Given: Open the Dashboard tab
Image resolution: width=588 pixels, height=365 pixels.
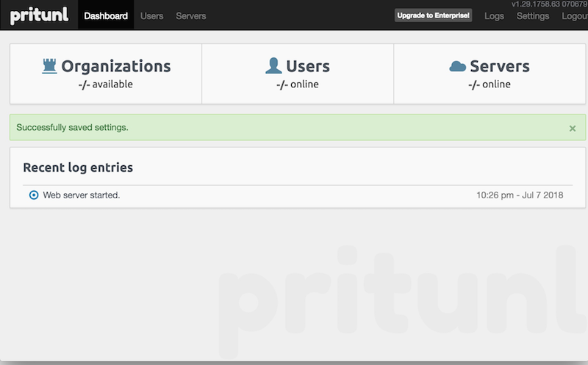Looking at the screenshot, I should click(x=106, y=15).
